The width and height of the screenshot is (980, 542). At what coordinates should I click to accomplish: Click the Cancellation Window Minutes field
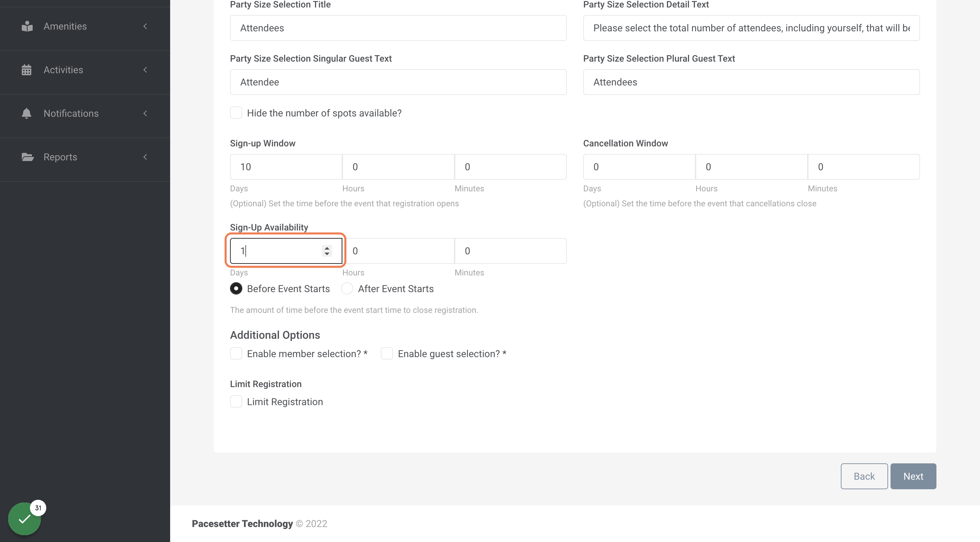(864, 167)
